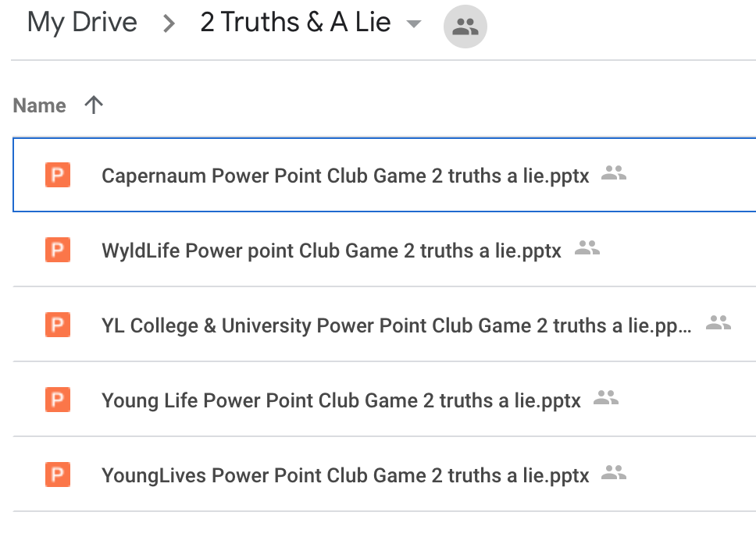Click the 2 Truths & A Lie folder title

tap(295, 23)
